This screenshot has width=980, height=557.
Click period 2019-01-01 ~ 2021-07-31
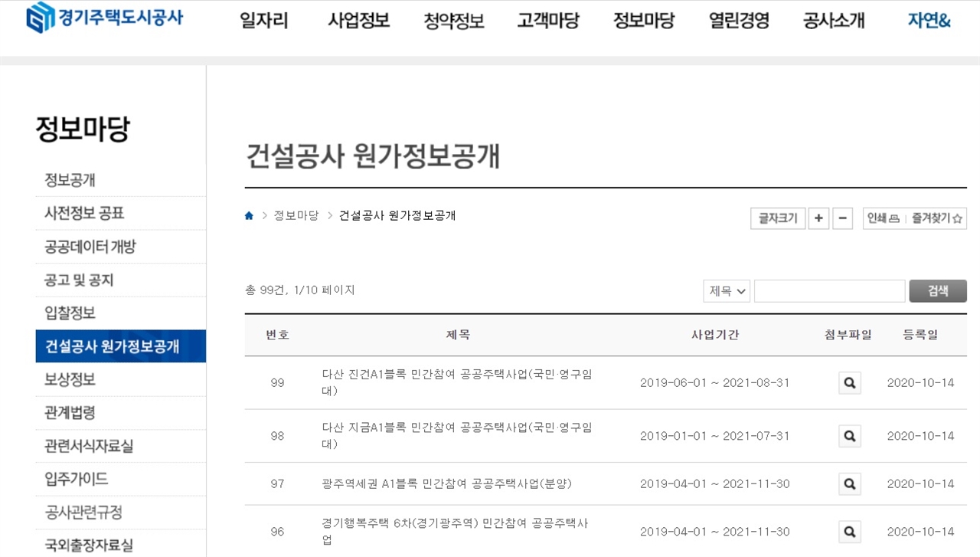714,436
